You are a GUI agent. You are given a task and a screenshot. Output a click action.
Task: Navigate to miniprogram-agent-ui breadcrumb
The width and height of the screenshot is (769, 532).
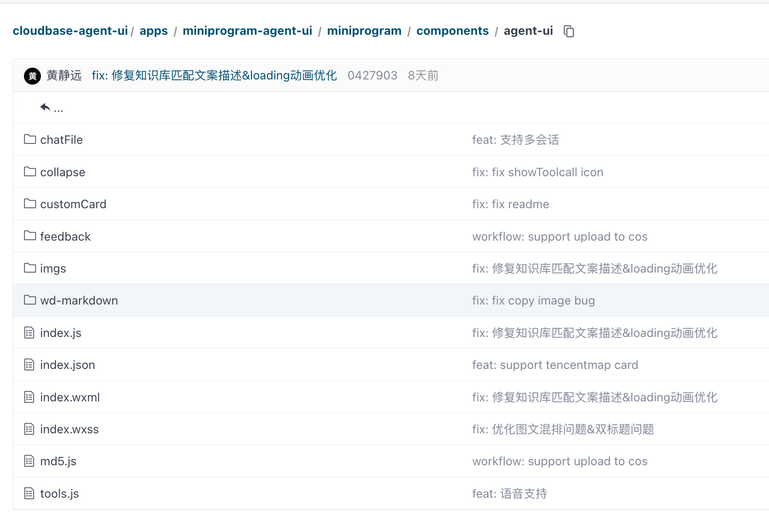pos(247,31)
